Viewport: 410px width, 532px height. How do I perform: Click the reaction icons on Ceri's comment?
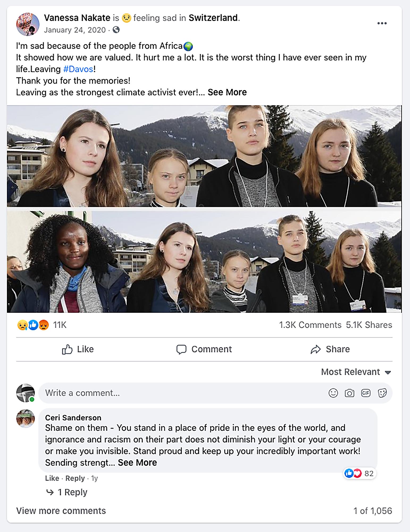(x=353, y=473)
